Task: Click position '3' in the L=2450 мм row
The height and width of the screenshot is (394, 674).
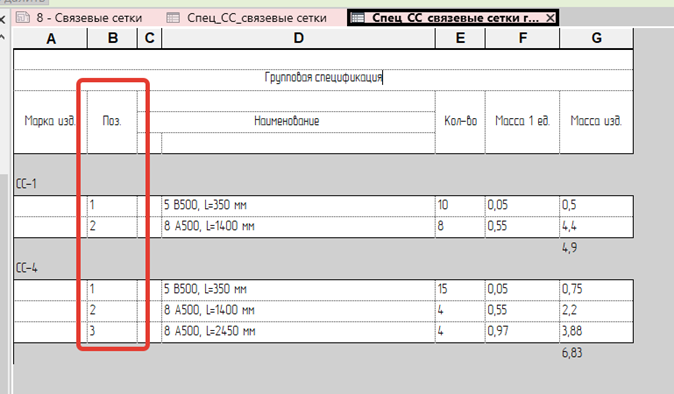Action: (x=112, y=332)
